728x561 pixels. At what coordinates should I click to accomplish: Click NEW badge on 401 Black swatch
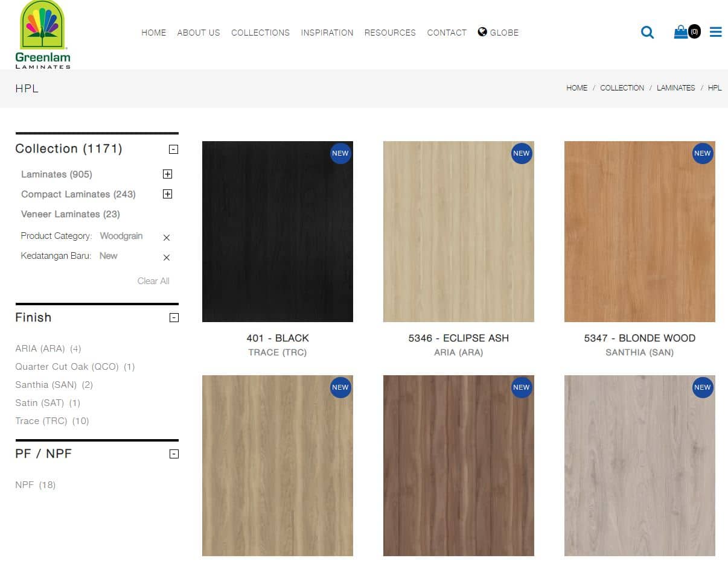340,153
